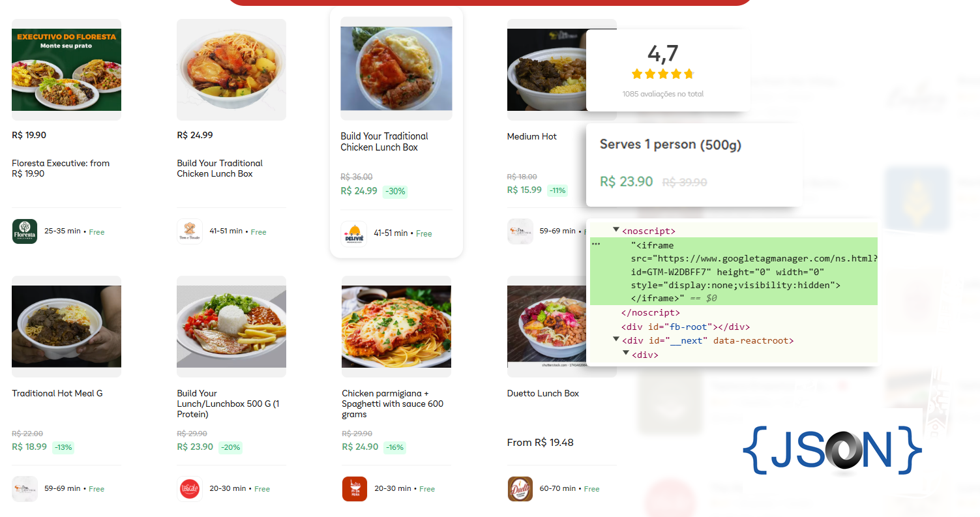Select the Duetto restaurant logo icon
Image resolution: width=980 pixels, height=517 pixels.
click(x=520, y=488)
